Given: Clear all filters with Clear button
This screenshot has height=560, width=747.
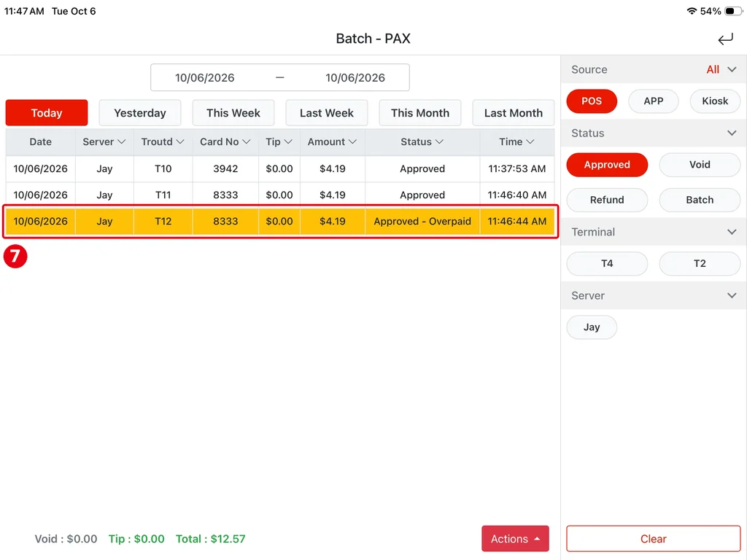Looking at the screenshot, I should [653, 539].
